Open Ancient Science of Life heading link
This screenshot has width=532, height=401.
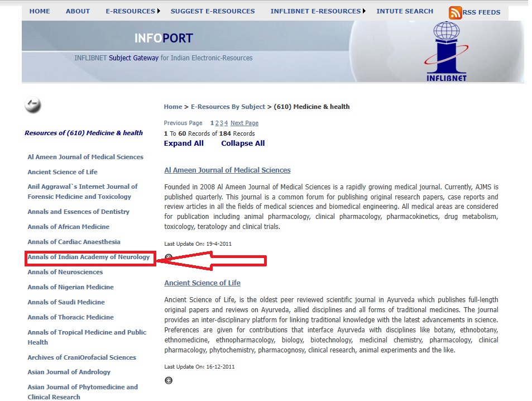202,283
